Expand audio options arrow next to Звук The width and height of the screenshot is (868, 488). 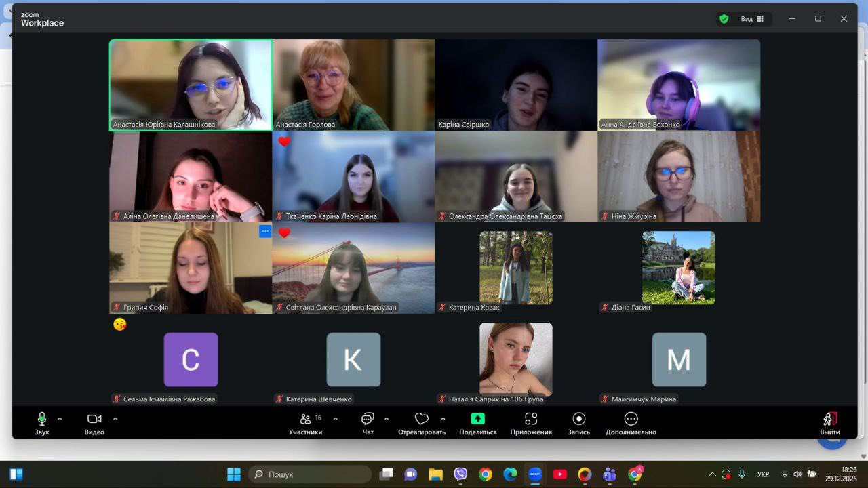click(x=60, y=419)
